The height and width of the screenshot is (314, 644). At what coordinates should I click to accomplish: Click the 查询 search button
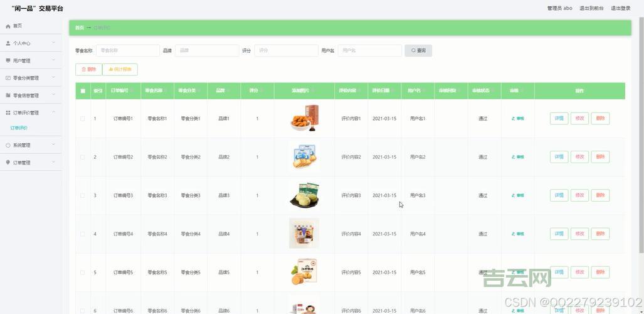click(418, 51)
